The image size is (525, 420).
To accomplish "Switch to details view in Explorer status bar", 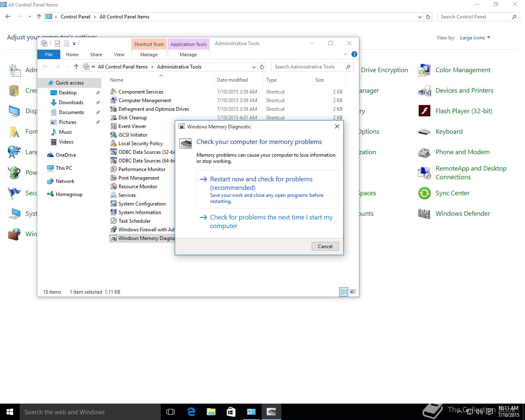I will 344,292.
